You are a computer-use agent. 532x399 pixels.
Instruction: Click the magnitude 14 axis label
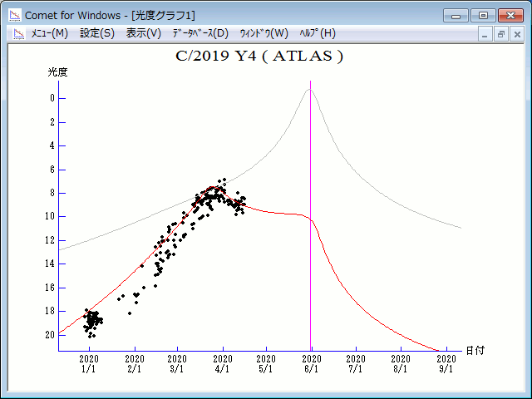50,264
